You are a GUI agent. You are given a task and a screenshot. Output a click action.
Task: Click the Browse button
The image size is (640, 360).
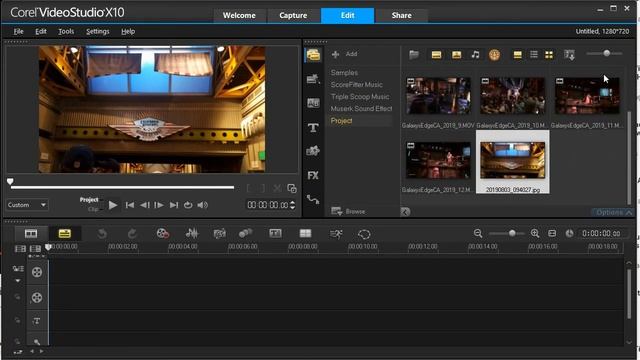(x=348, y=211)
